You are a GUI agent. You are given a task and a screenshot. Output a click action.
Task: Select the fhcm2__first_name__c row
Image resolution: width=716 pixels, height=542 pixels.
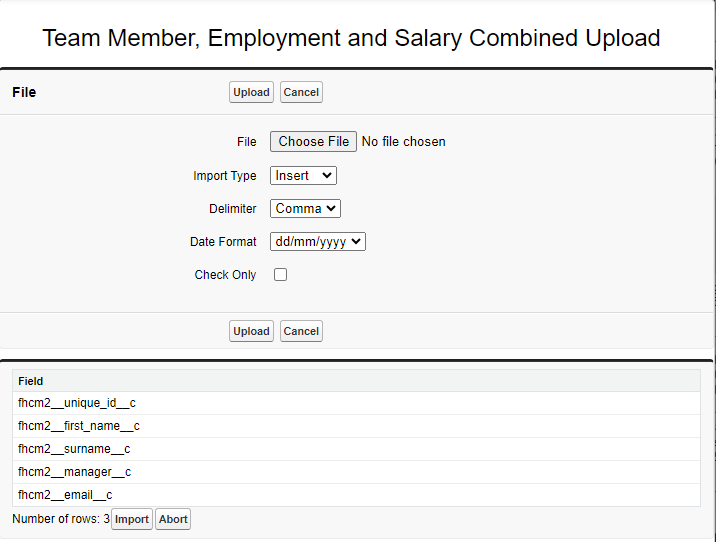(x=79, y=426)
